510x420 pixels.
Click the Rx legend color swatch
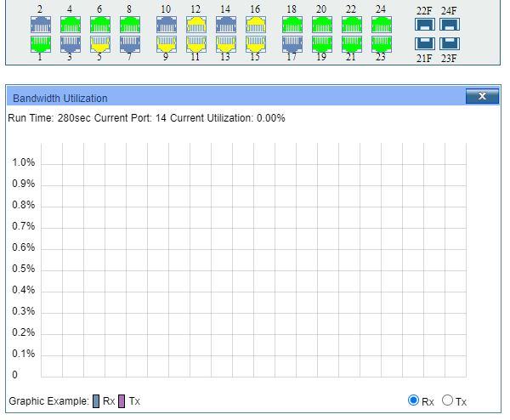[x=96, y=401]
